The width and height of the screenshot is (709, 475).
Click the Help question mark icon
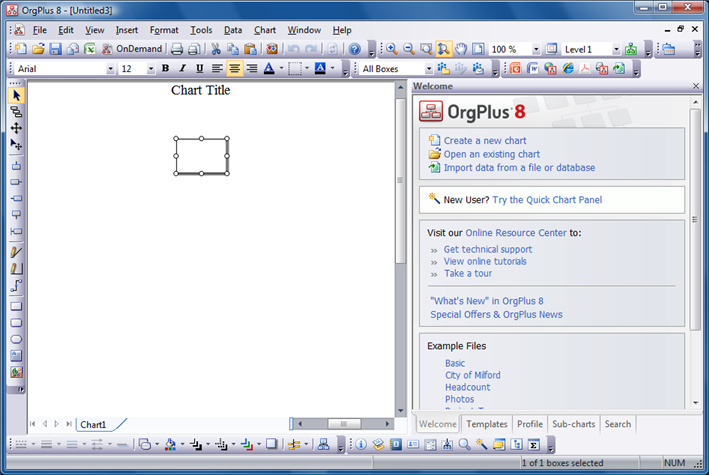(x=355, y=49)
